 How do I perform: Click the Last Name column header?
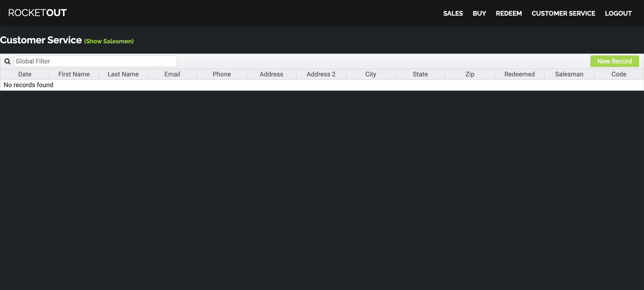point(123,74)
